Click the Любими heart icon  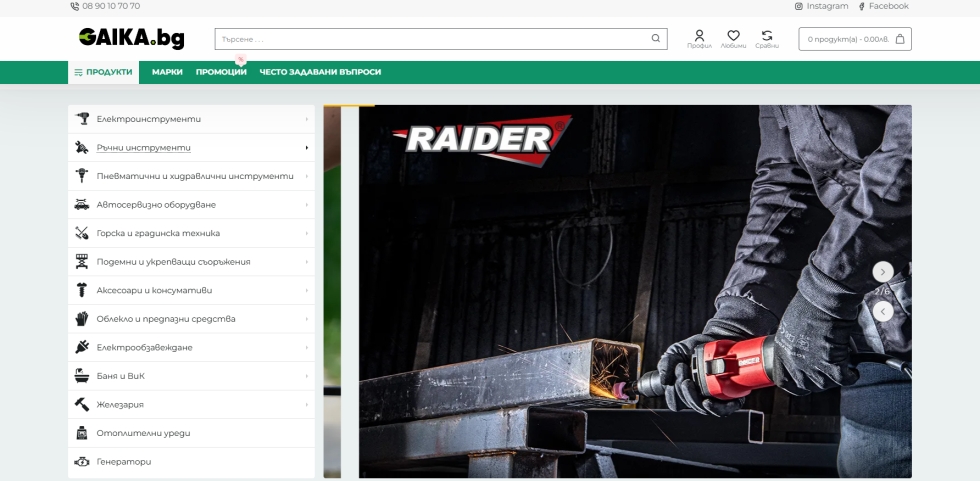733,36
